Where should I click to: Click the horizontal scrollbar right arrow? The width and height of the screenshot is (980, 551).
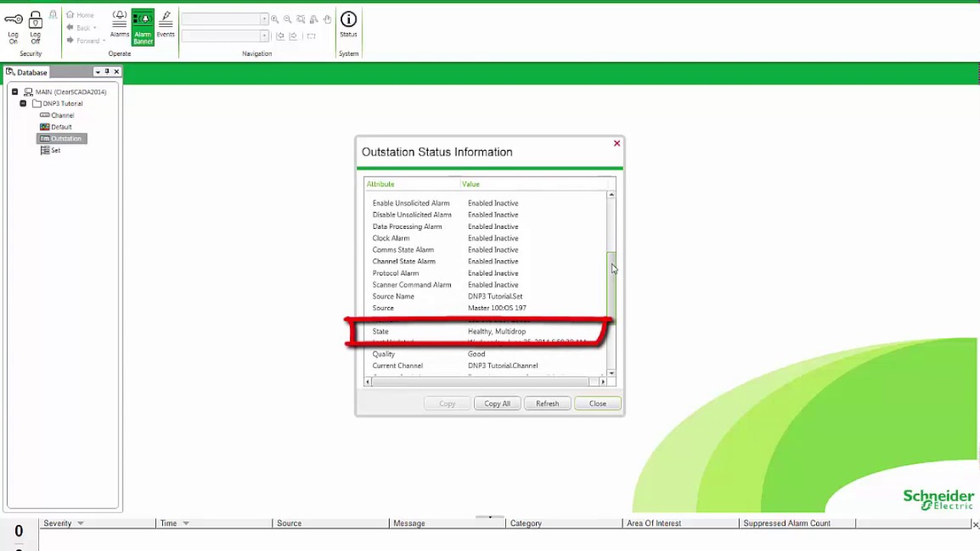pos(603,381)
